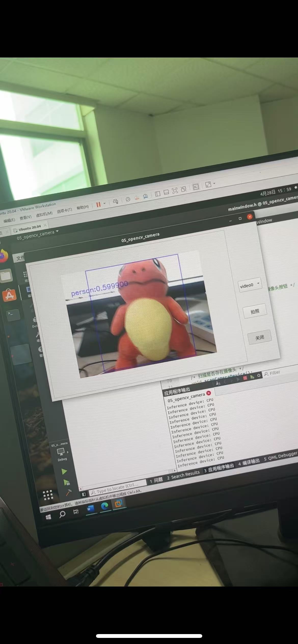Maximize the 05_opencv_camera window
The height and width of the screenshot is (644, 298).
pos(240,219)
